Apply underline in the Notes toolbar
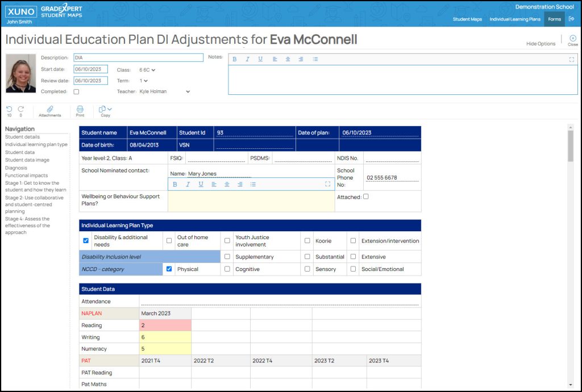 tap(260, 59)
